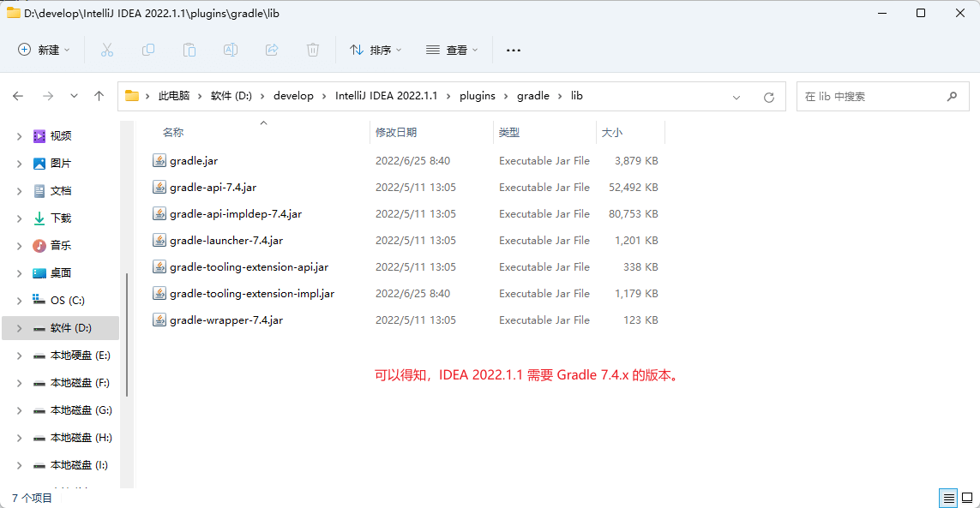Screen dimensions: 980x508
Task: Click 此电脑 in breadcrumb path
Action: click(x=174, y=96)
